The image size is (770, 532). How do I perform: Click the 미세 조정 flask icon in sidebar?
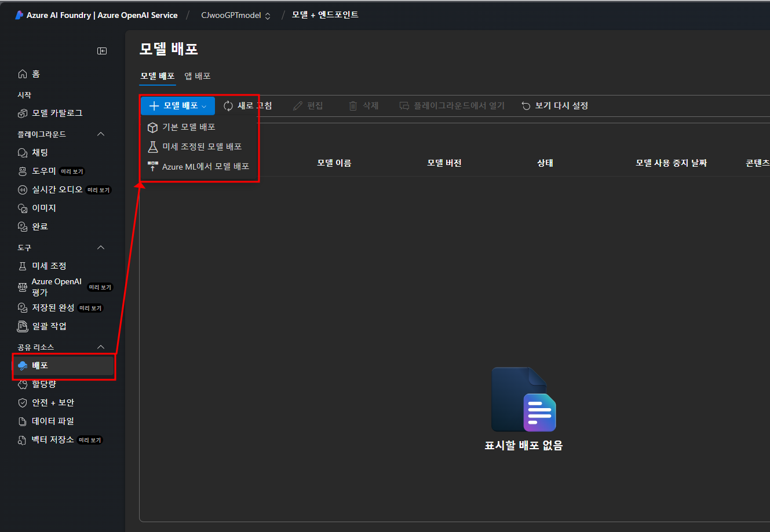[23, 266]
